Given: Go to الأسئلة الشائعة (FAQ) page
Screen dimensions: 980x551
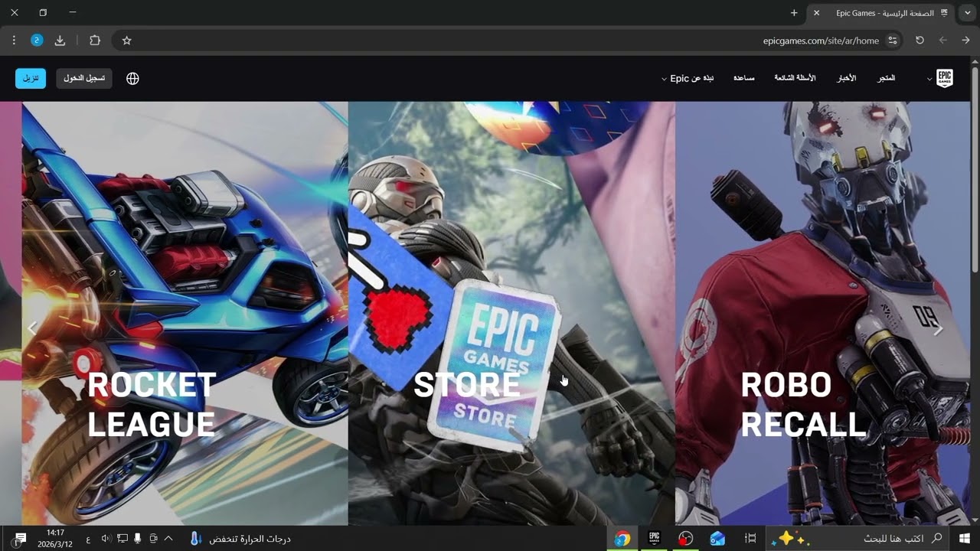Looking at the screenshot, I should 795,78.
